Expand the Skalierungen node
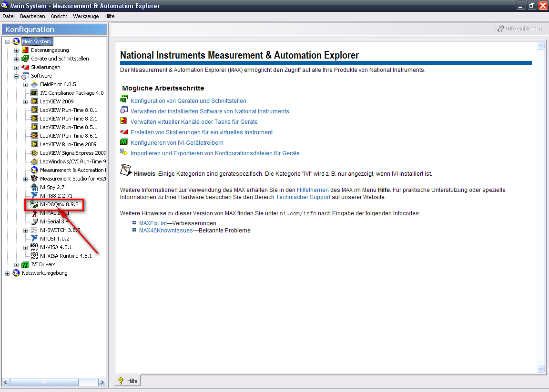The width and height of the screenshot is (549, 392). click(x=17, y=68)
